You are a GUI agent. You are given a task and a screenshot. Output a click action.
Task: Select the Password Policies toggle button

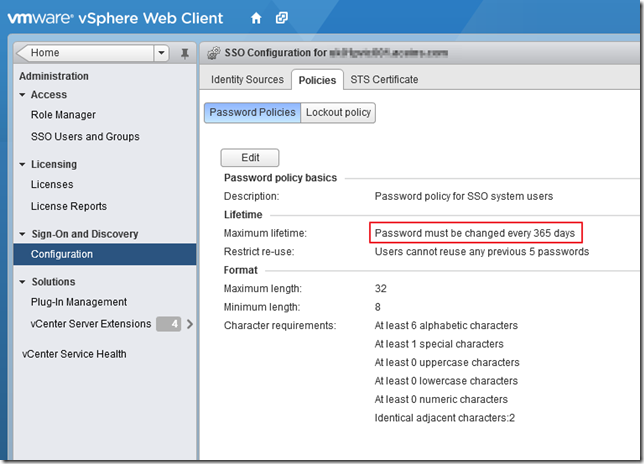tap(253, 113)
